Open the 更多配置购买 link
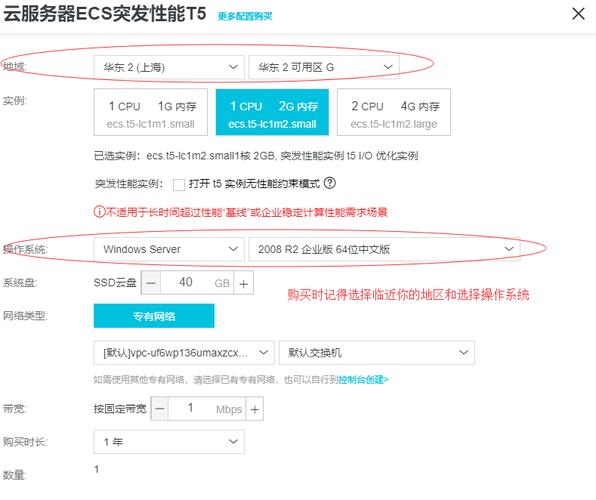 [x=245, y=16]
